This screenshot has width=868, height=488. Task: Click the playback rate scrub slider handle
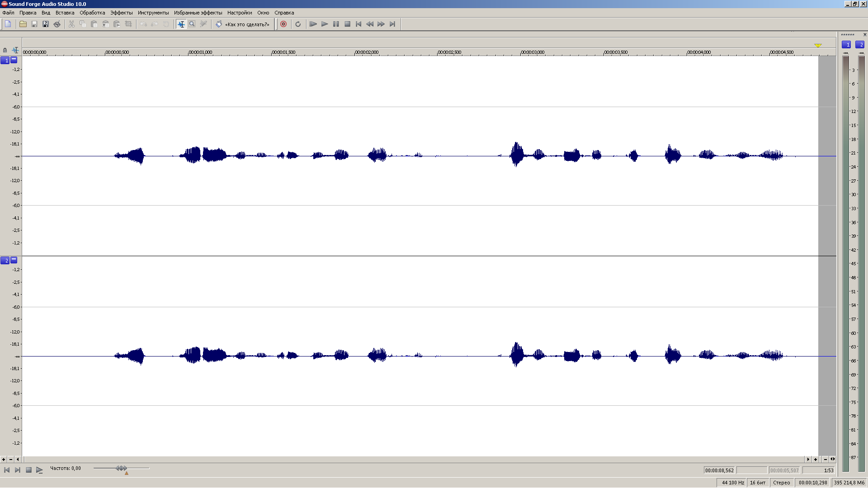click(x=122, y=468)
